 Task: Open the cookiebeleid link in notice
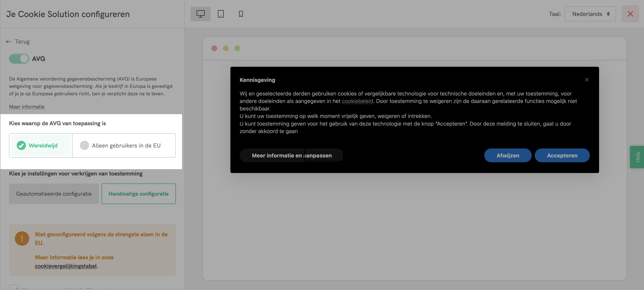tap(357, 101)
